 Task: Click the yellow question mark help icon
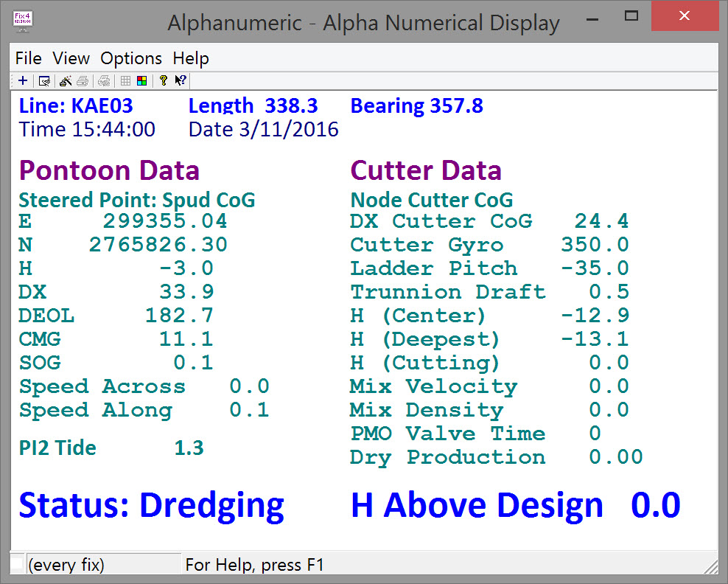point(163,80)
